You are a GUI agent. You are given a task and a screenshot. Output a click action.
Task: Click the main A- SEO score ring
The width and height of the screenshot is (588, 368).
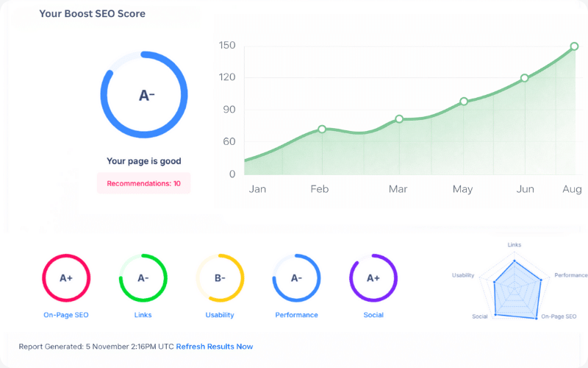coord(144,95)
